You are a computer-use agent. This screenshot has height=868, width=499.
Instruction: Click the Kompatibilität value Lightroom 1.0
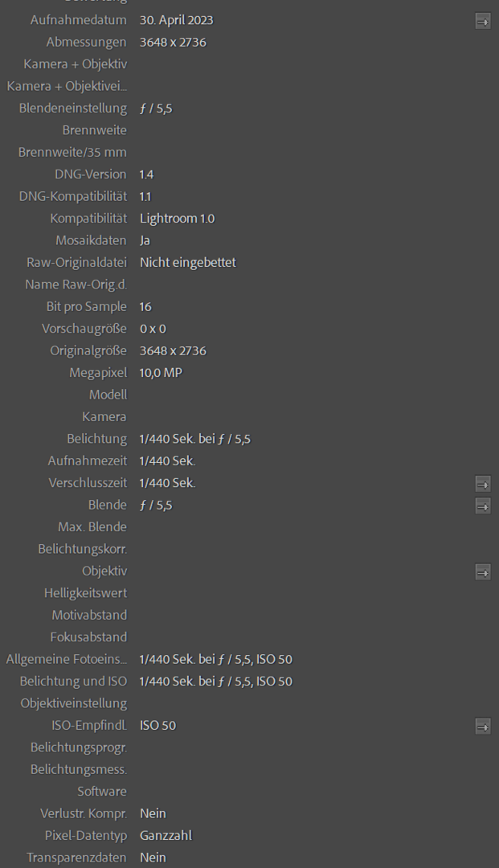pos(177,219)
